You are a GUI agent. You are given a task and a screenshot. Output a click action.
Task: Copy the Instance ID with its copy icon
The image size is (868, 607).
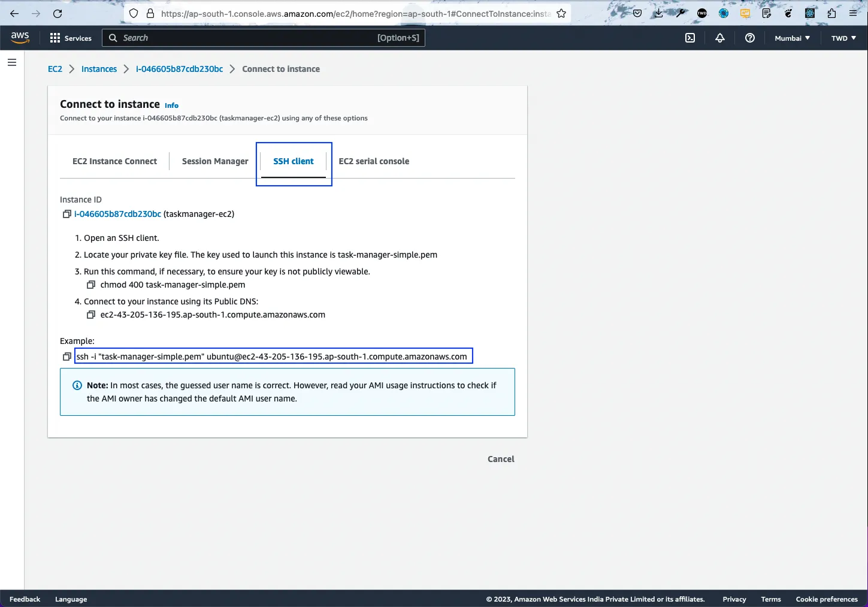[67, 214]
